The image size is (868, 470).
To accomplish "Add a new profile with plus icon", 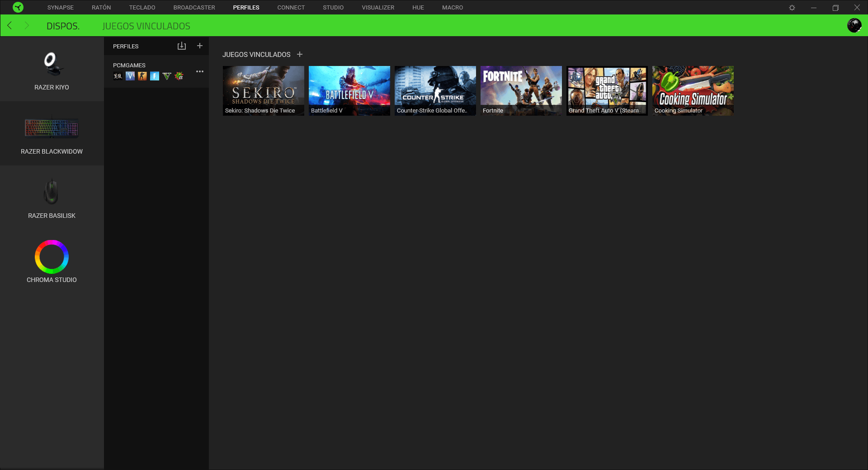I will (200, 46).
